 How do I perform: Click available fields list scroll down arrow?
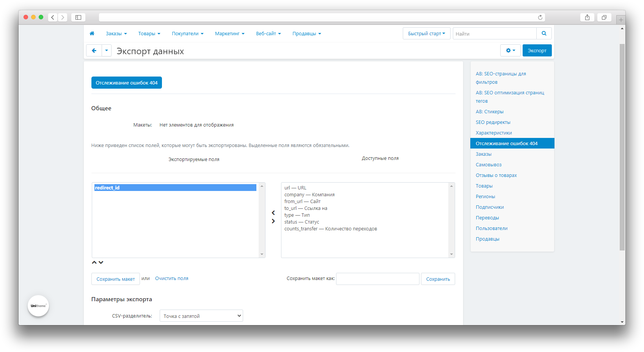pos(451,254)
